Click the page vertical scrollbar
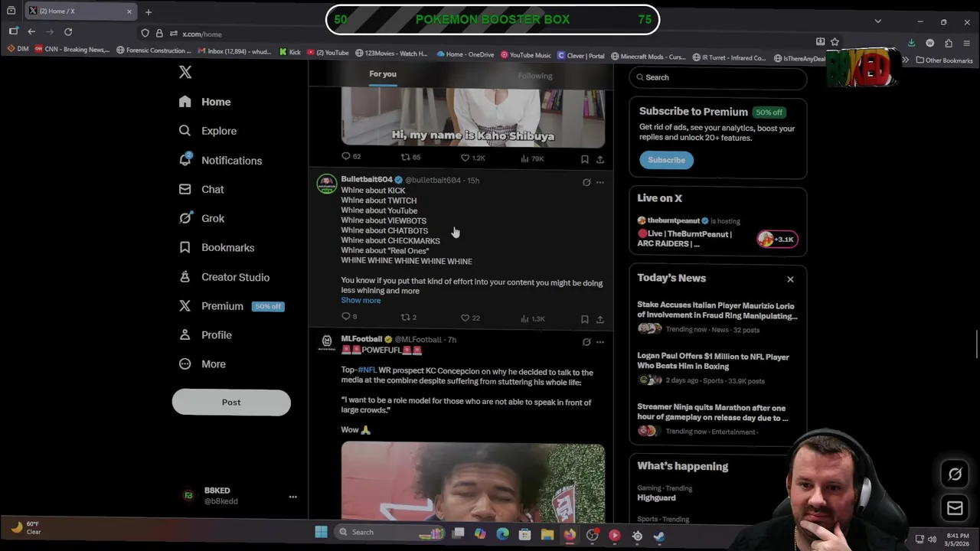Screen dimensions: 980x551 pyautogui.click(x=976, y=344)
